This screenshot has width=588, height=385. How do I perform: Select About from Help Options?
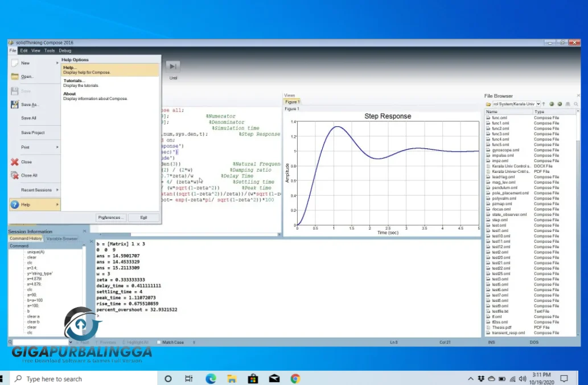point(110,96)
